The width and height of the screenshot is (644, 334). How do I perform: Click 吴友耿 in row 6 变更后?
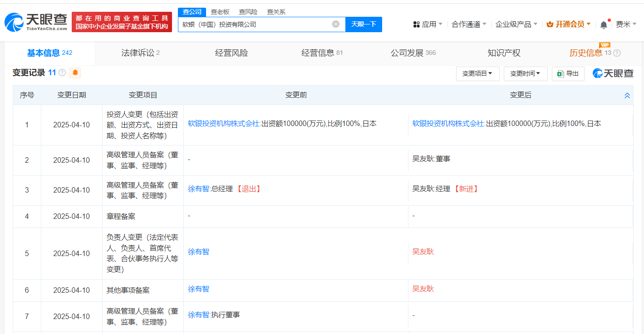click(x=423, y=289)
